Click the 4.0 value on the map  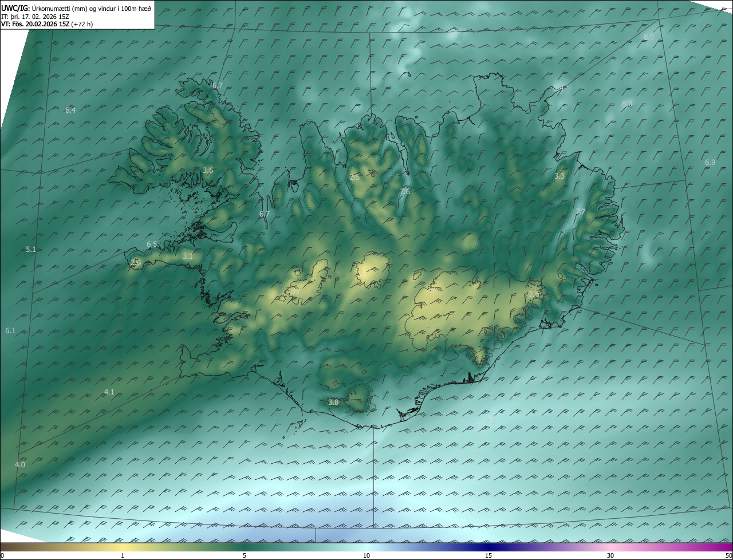pyautogui.click(x=20, y=465)
